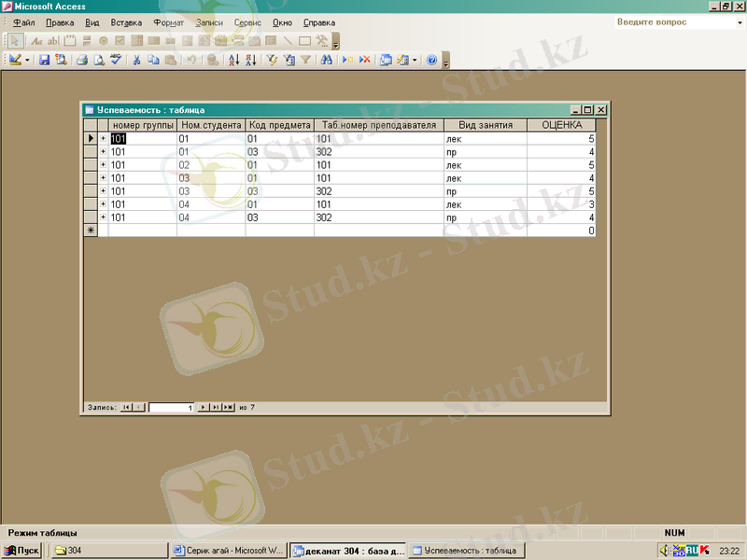747x560 pixels.
Task: Click the Print icon
Action: coord(81,60)
